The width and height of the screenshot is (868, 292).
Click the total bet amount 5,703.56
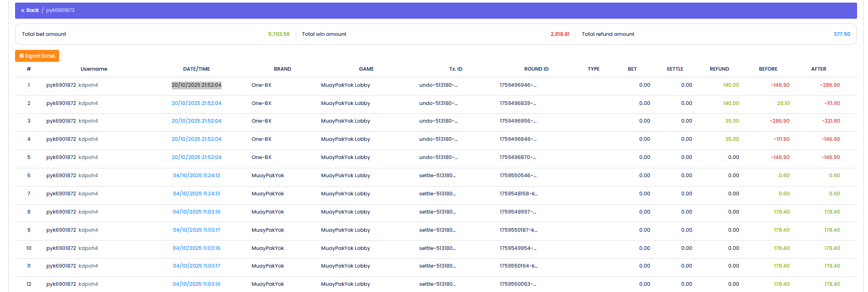click(279, 34)
